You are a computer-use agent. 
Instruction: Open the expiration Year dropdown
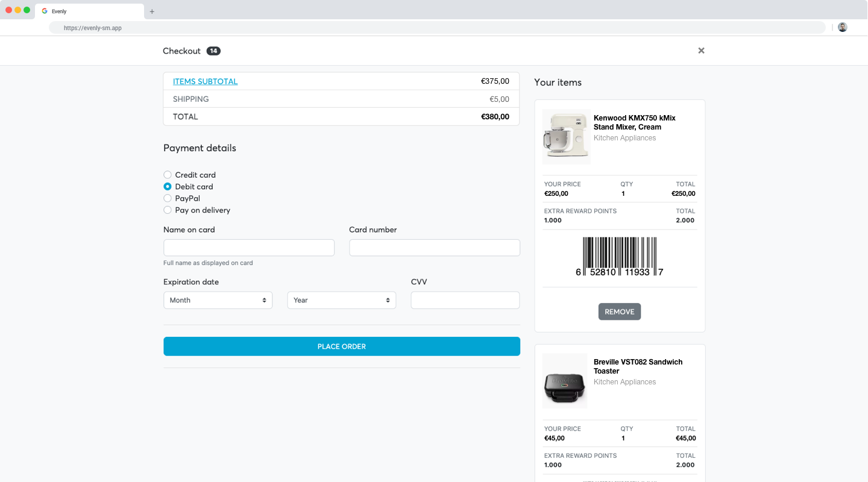[x=342, y=300]
